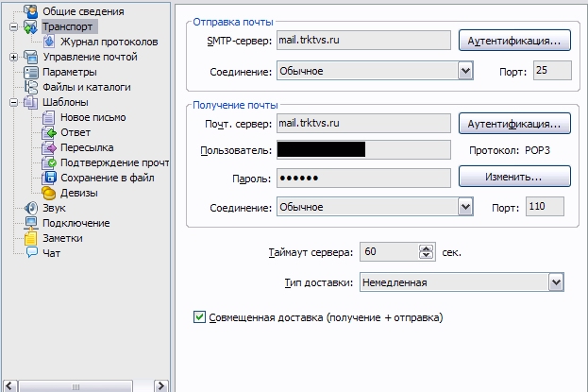Click the Заметки folder icon
The image size is (588, 392).
[30, 238]
